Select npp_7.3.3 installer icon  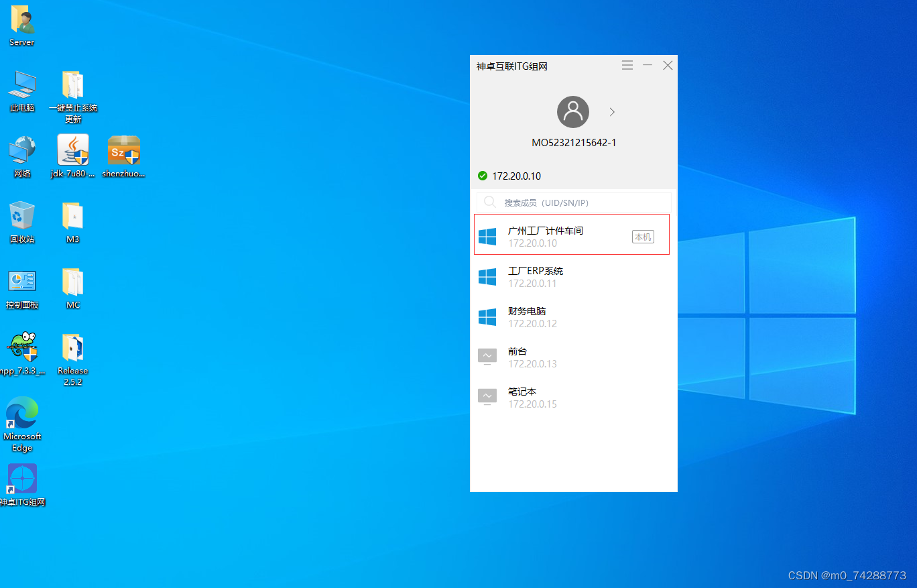click(x=22, y=354)
